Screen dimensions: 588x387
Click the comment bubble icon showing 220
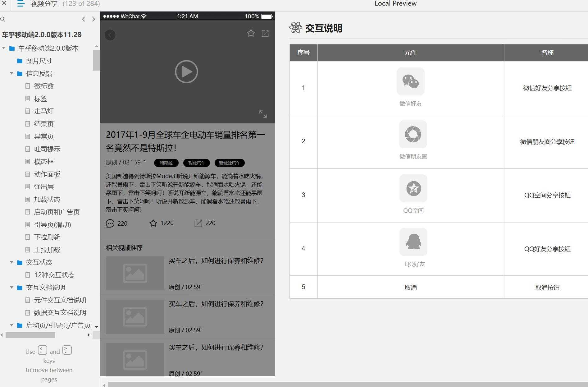click(x=110, y=223)
